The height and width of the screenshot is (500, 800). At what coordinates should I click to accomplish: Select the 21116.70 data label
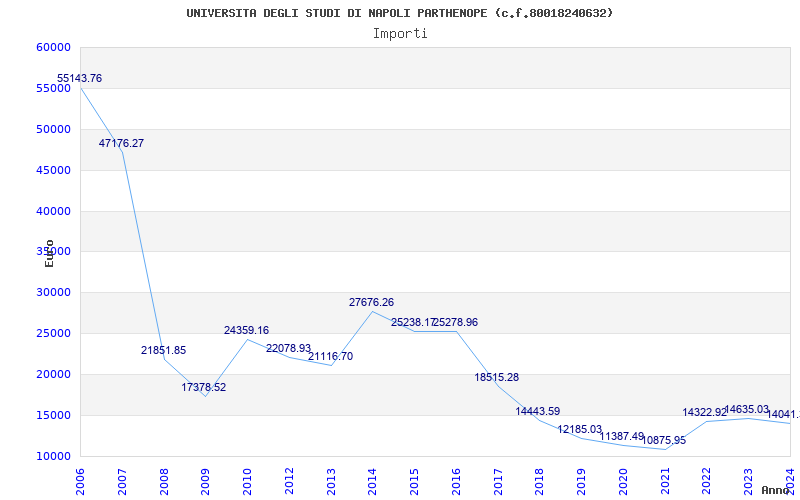pyautogui.click(x=330, y=356)
